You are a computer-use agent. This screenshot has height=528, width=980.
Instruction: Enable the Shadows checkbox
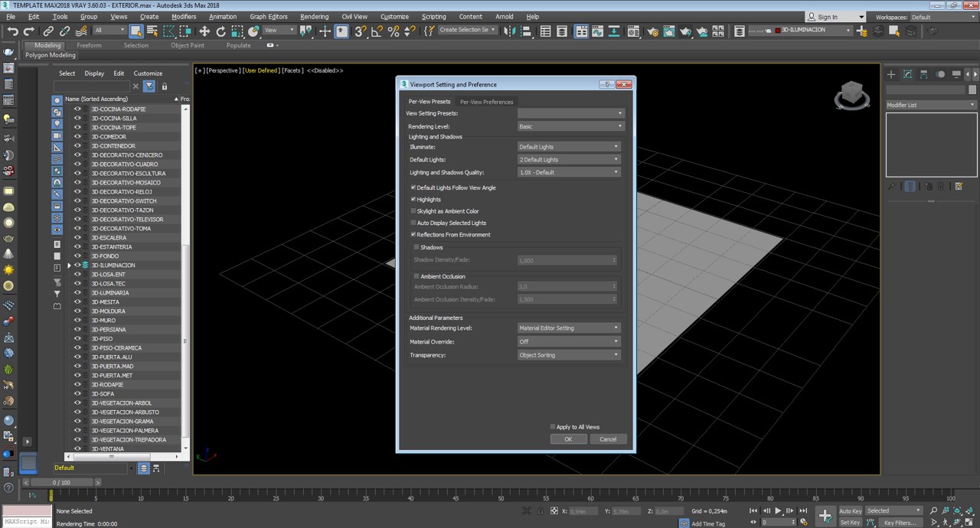click(416, 247)
